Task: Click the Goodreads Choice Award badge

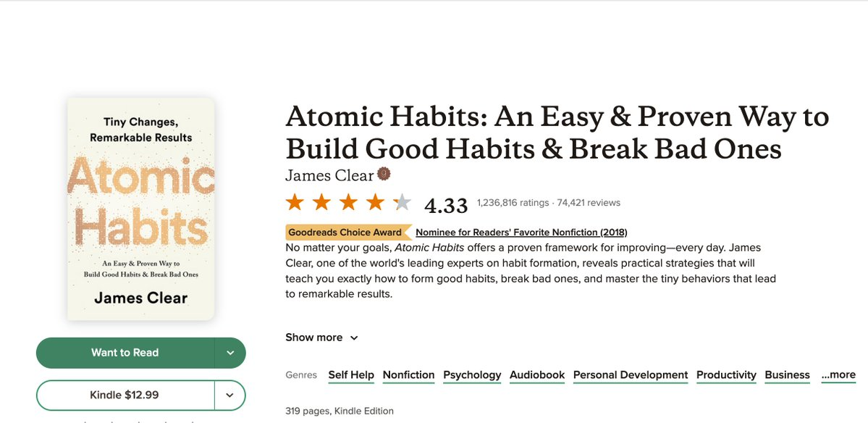Action: [345, 233]
